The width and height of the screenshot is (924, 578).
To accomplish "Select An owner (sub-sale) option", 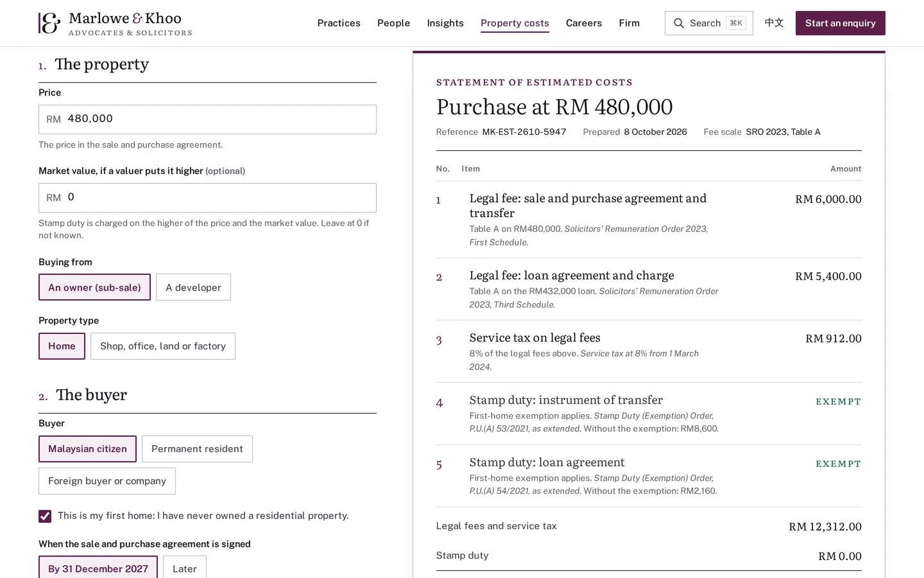I will click(94, 287).
